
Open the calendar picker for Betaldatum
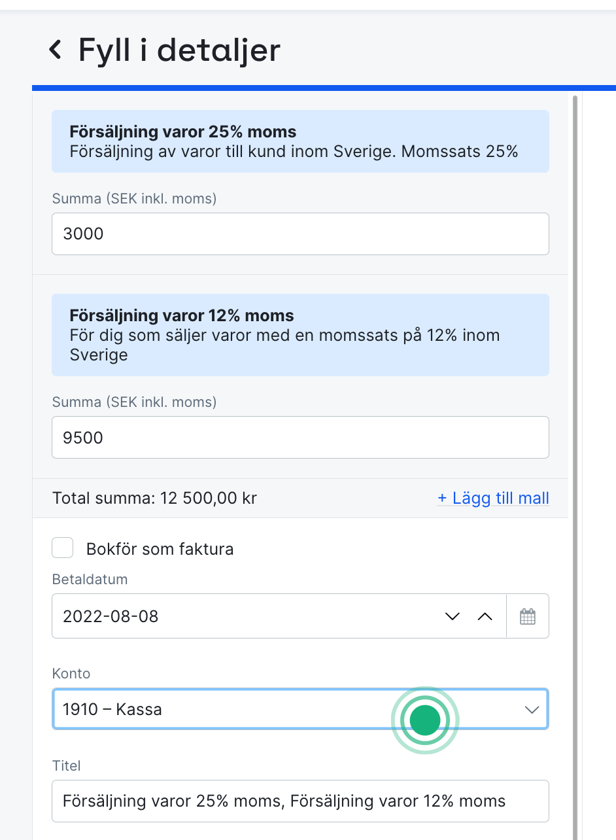[x=528, y=616]
